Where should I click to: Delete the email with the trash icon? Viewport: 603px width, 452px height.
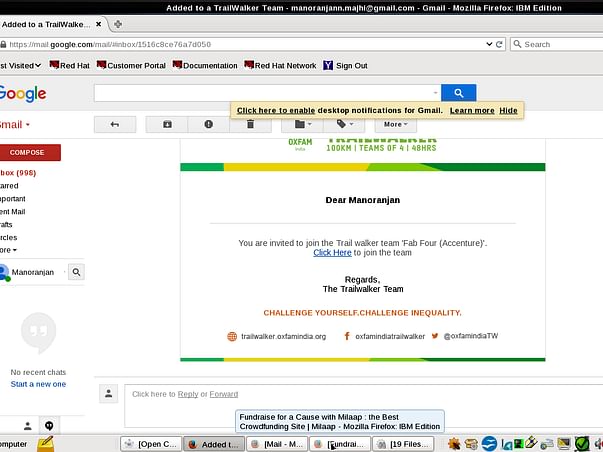coord(250,124)
